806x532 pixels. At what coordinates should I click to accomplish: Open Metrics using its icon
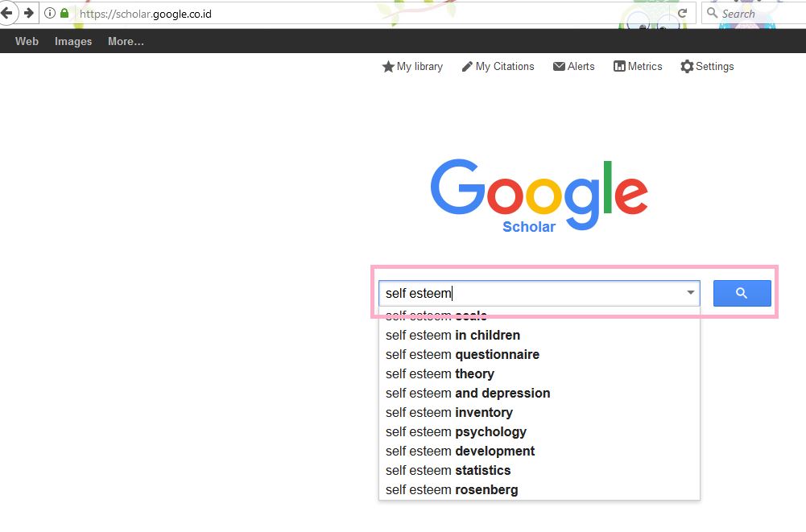[618, 66]
